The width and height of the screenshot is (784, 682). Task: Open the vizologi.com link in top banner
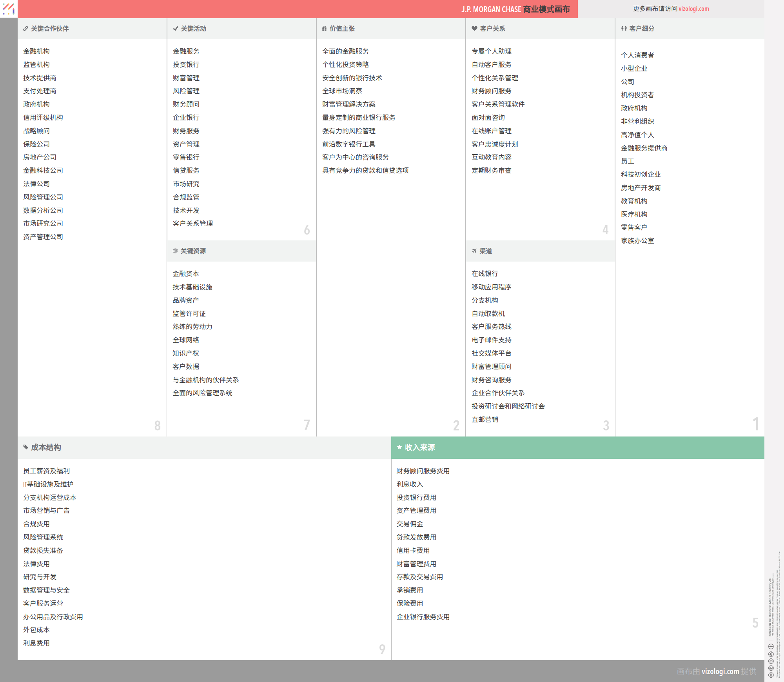[x=693, y=9]
